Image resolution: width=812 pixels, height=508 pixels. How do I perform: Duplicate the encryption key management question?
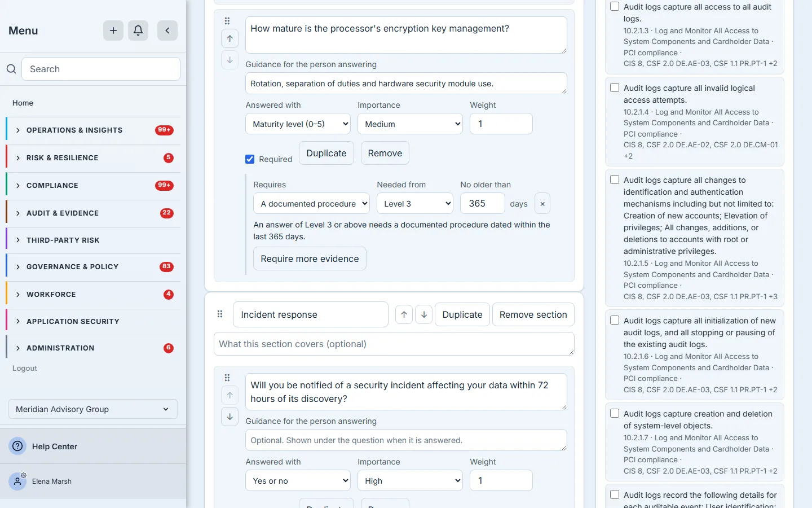[x=326, y=153]
